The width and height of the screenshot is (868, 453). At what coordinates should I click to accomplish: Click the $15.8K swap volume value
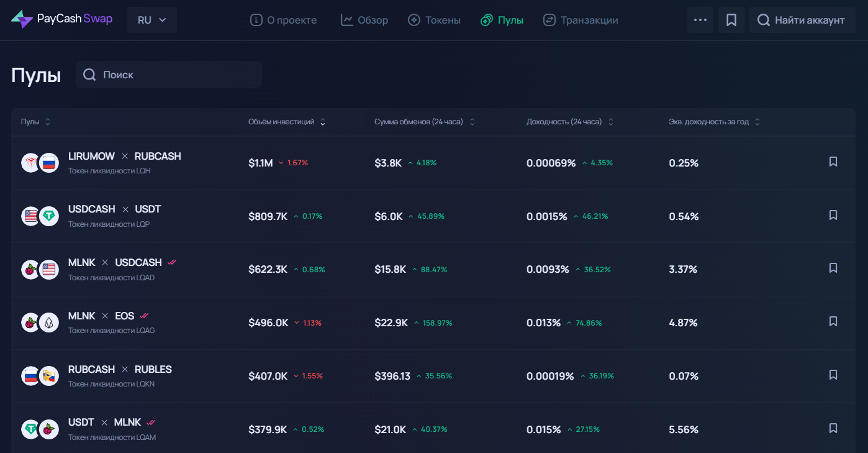pyautogui.click(x=391, y=270)
